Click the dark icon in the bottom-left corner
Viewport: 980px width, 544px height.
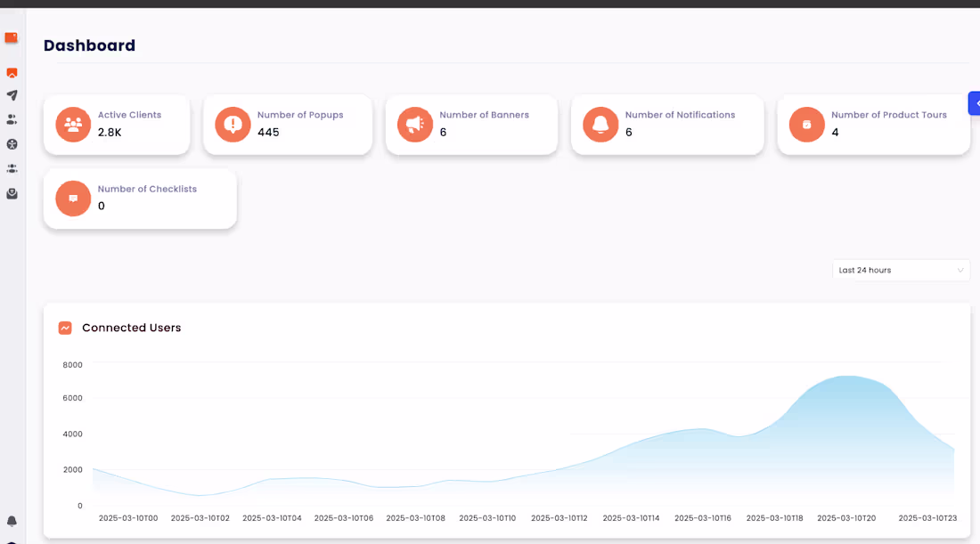(12, 540)
